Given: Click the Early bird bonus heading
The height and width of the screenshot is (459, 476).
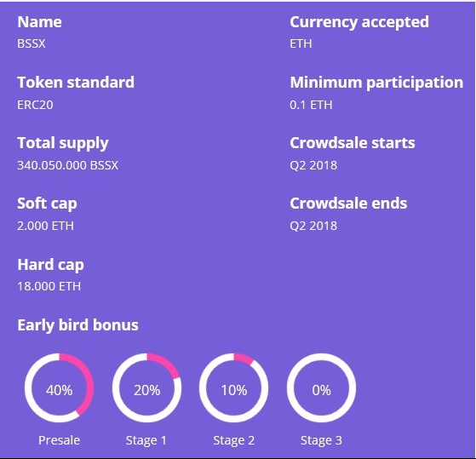Looking at the screenshot, I should pos(77,325).
